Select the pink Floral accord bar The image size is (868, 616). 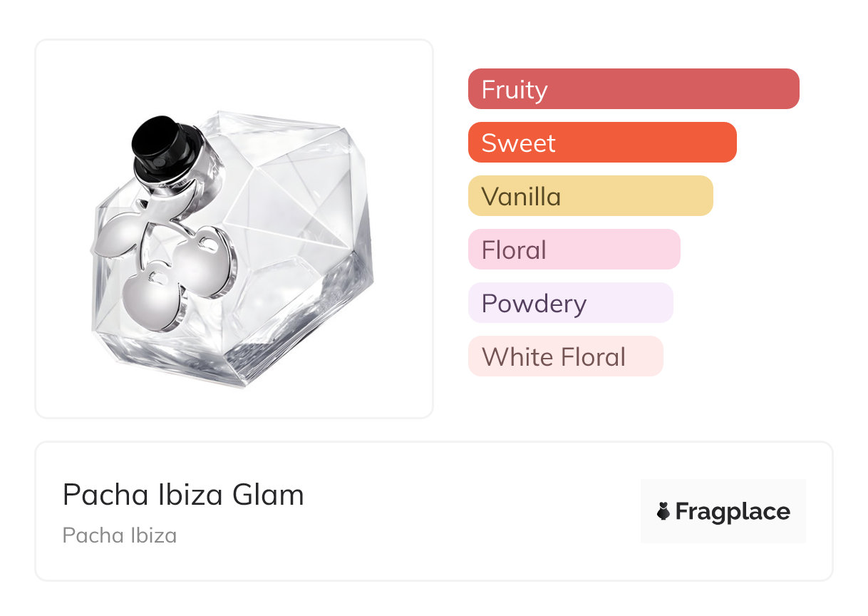[574, 250]
